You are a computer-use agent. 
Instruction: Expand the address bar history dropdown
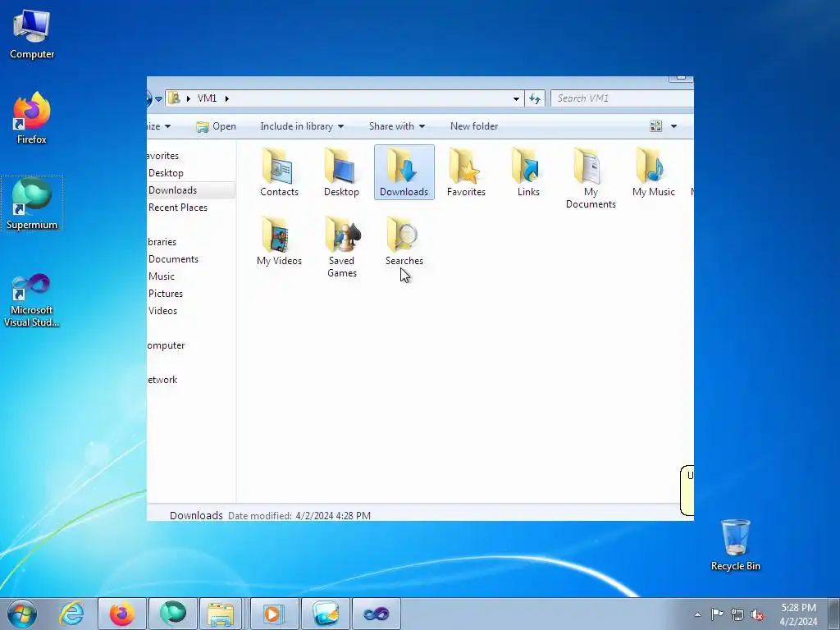click(516, 98)
